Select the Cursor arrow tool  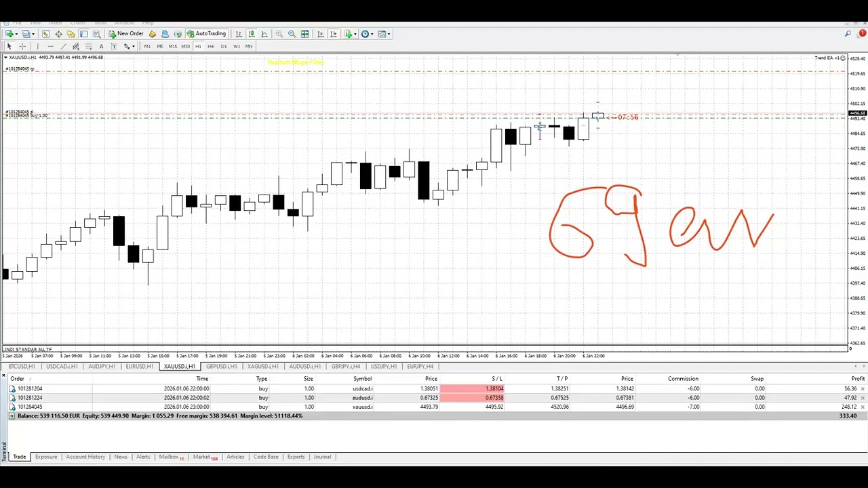pos(9,46)
